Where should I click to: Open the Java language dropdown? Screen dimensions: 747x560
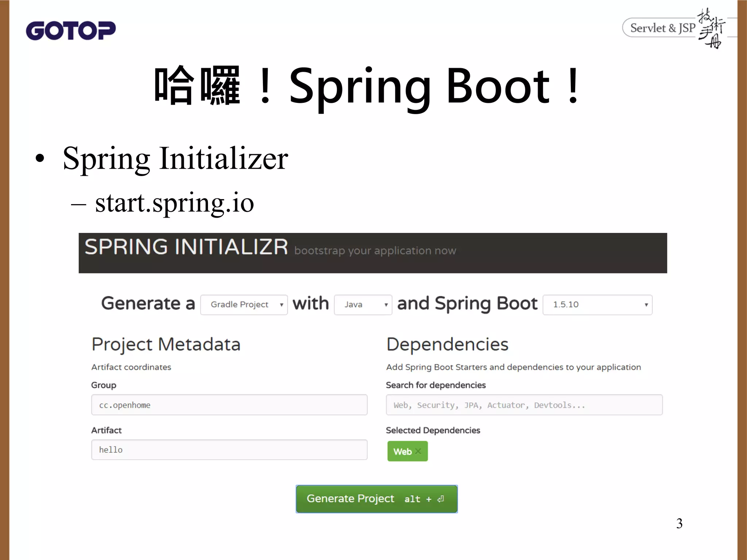point(363,305)
